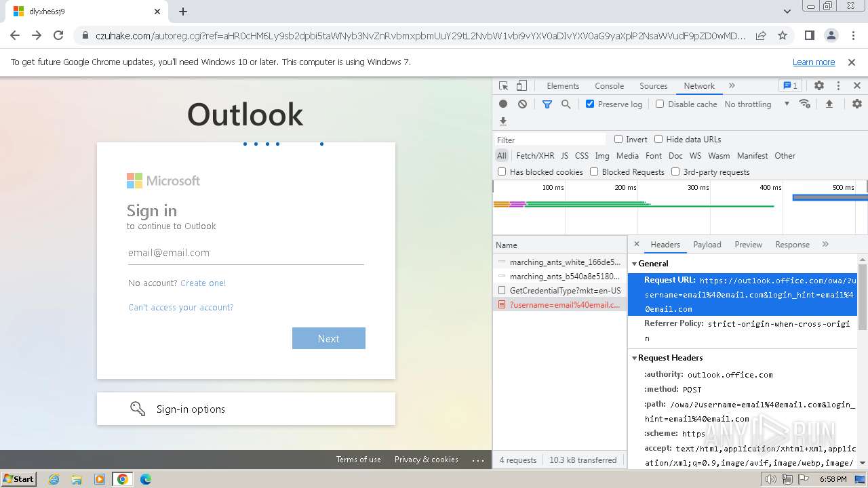Check the Invert filter checkbox

pos(618,139)
